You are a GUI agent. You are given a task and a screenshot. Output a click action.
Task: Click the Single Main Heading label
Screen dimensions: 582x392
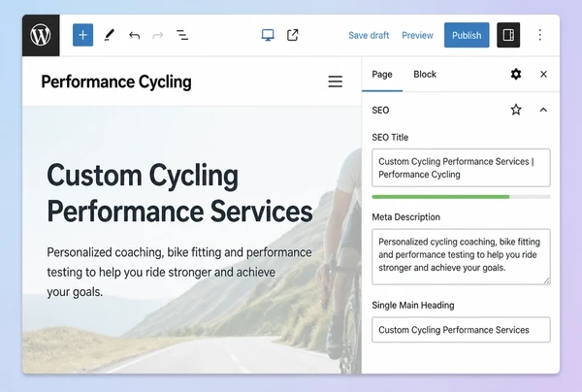(413, 306)
